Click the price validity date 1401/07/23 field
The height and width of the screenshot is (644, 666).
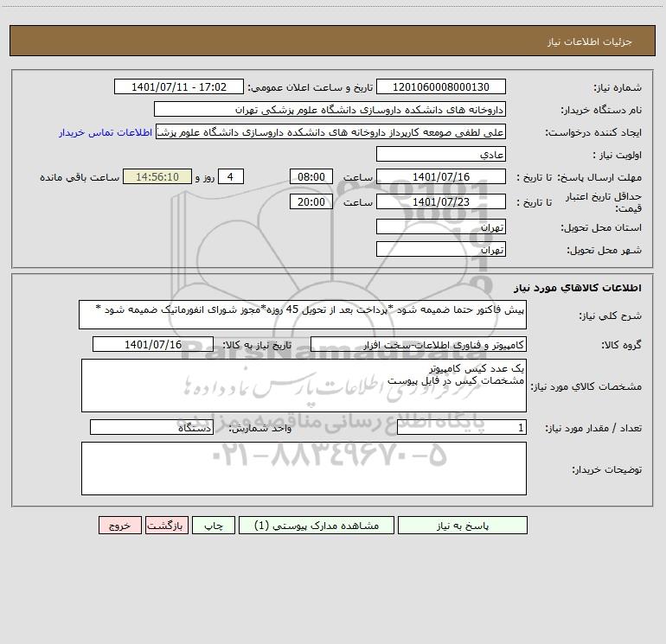(441, 201)
